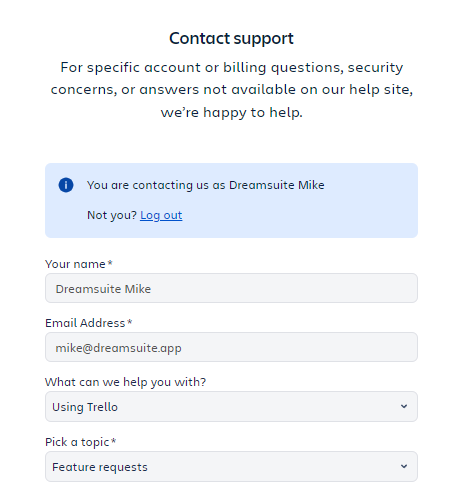Click the required asterisk next to Your name
Screen dimensions: 473x491
110,263
